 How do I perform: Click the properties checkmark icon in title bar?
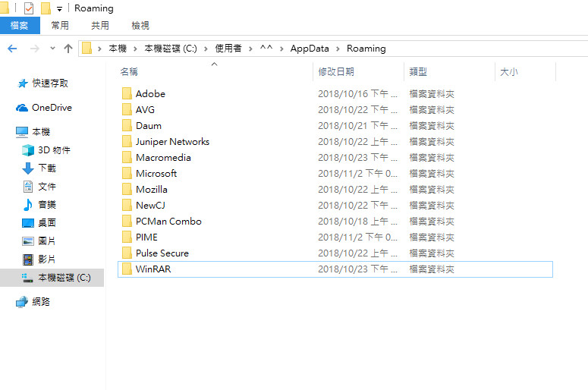click(29, 9)
